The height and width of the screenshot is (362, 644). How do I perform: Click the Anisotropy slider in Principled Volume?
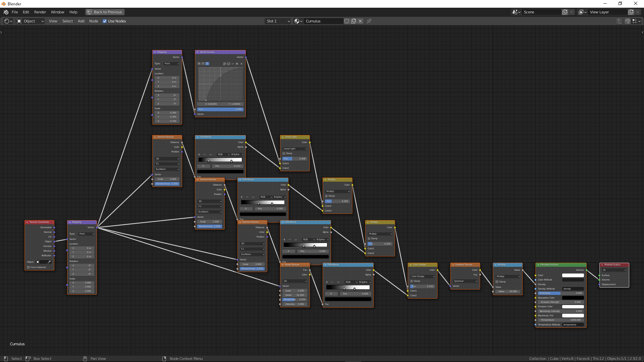tap(560, 293)
